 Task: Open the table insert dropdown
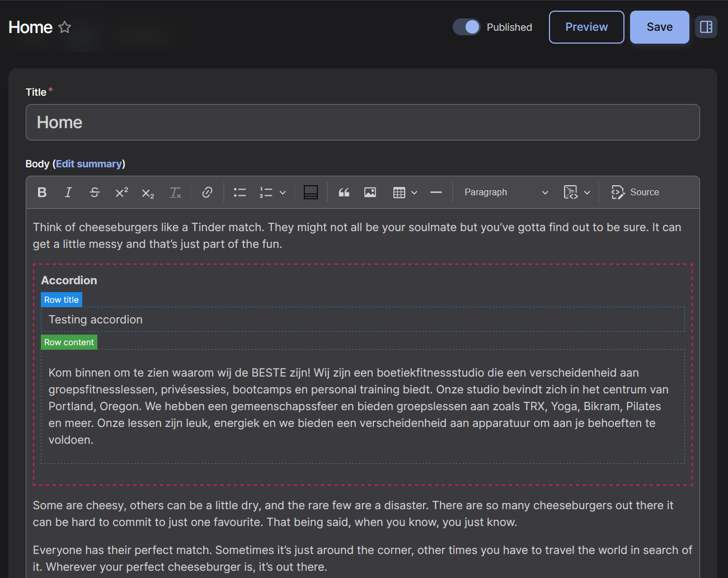(415, 192)
